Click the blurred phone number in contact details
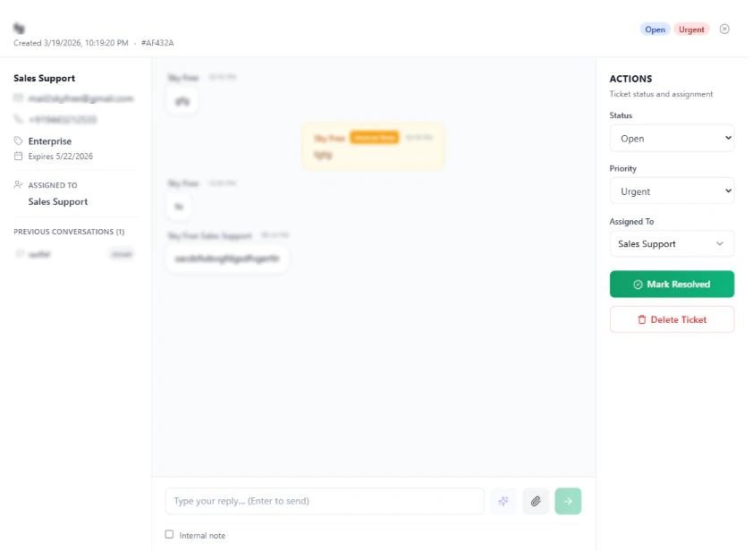 pos(63,119)
